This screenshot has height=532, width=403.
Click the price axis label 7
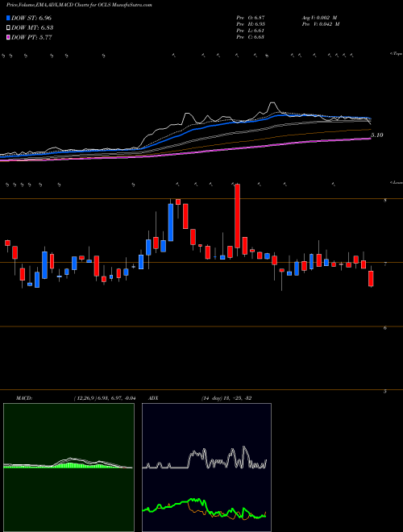click(385, 264)
